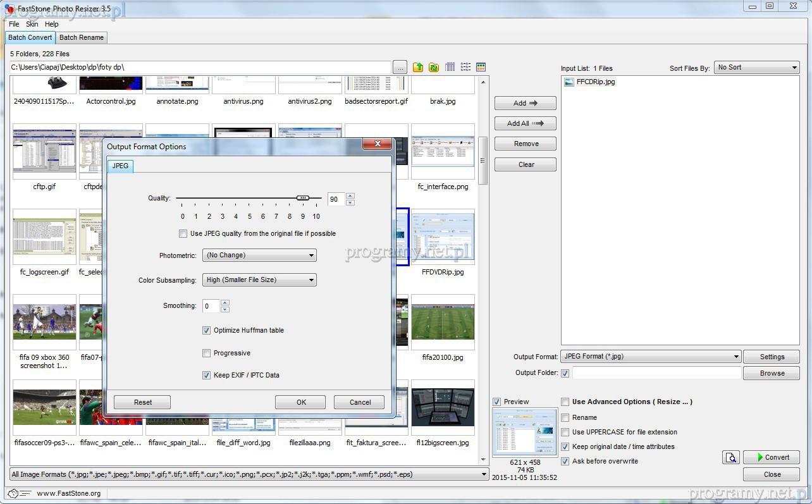The image size is (812, 504).
Task: Open the Skin menu
Action: point(32,24)
